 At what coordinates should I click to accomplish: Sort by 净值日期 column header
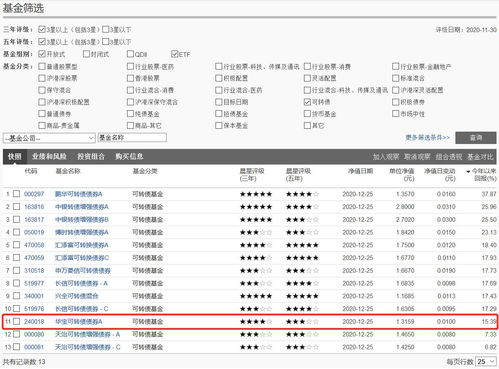coord(360,171)
